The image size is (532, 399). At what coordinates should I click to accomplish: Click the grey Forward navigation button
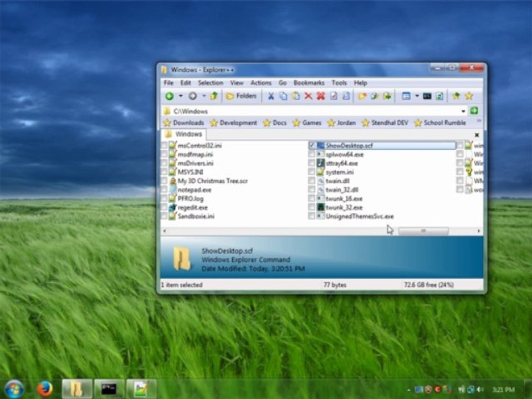tap(192, 96)
